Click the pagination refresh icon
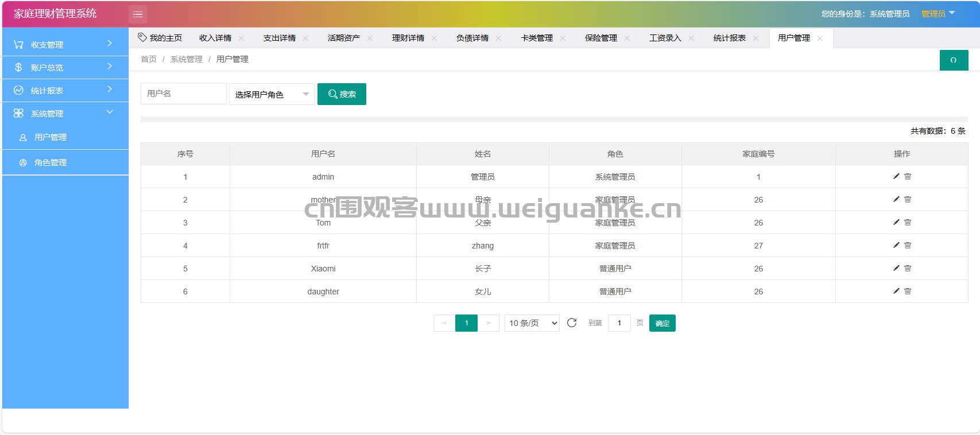 tap(572, 323)
